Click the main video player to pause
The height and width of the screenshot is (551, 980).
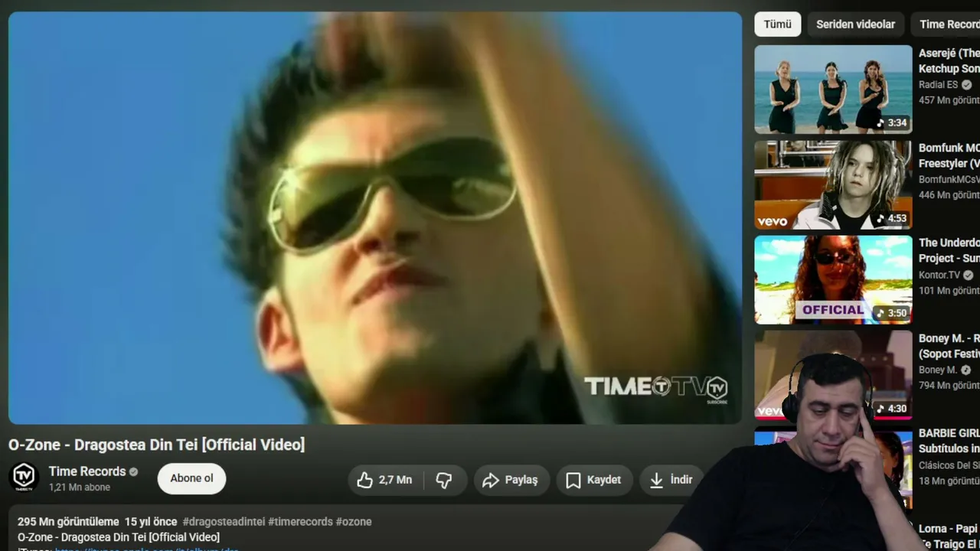pyautogui.click(x=375, y=218)
